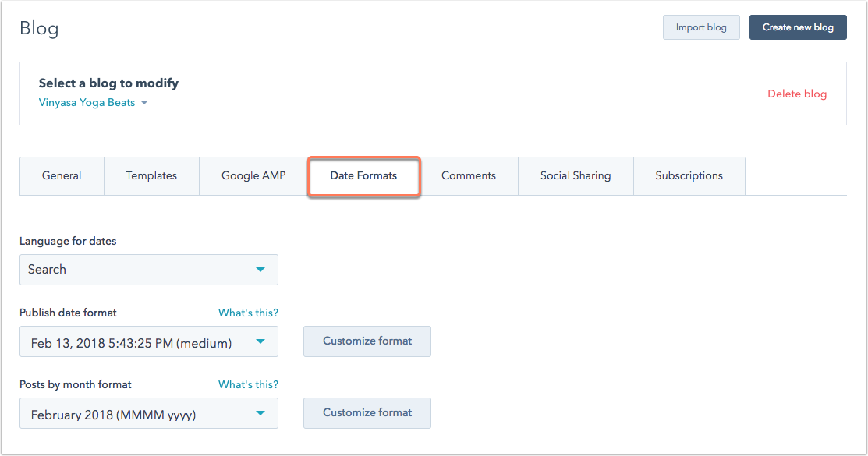Go to the Google AMP tab
Image resolution: width=868 pixels, height=456 pixels.
pos(253,176)
